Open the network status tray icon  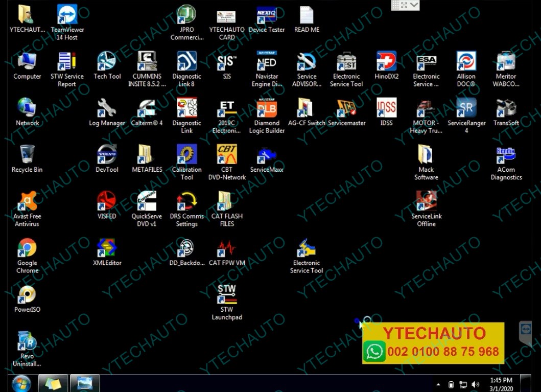463,384
